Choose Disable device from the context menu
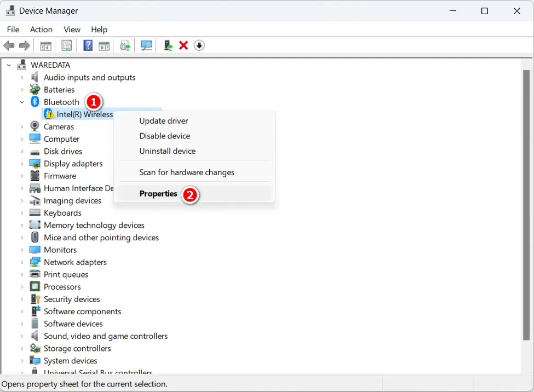The width and height of the screenshot is (534, 392). click(165, 136)
